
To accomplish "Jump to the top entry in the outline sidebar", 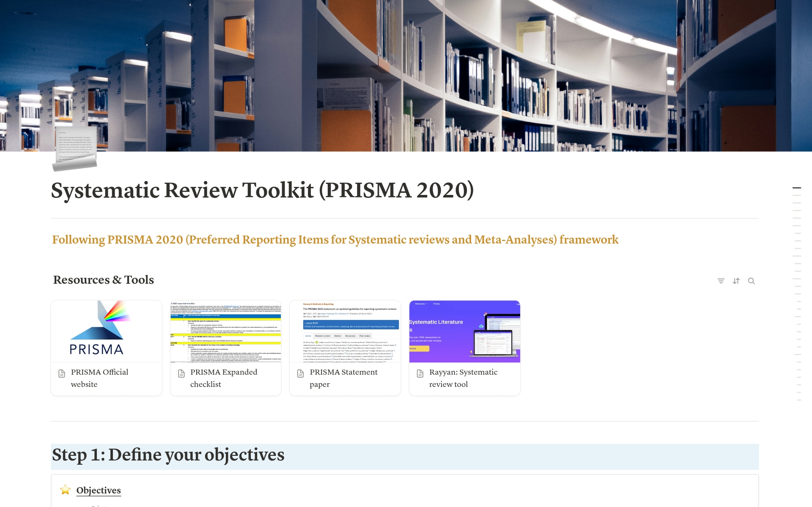I will pos(796,188).
